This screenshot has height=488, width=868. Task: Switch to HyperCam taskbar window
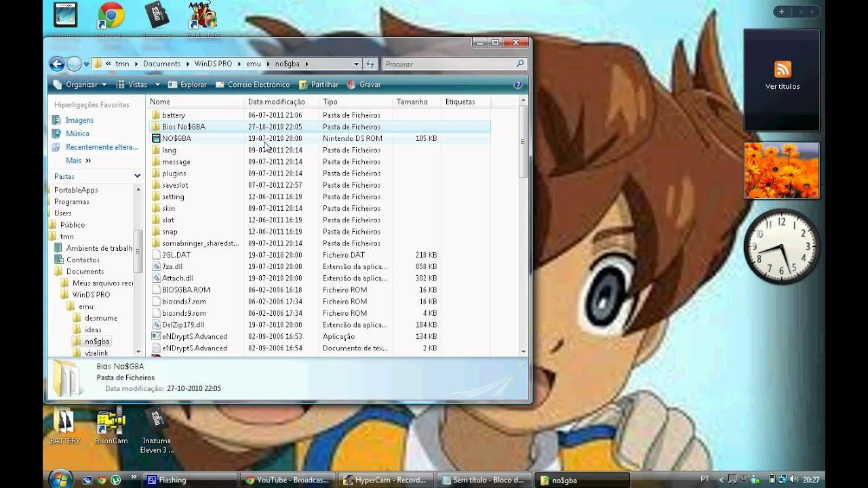[x=385, y=480]
